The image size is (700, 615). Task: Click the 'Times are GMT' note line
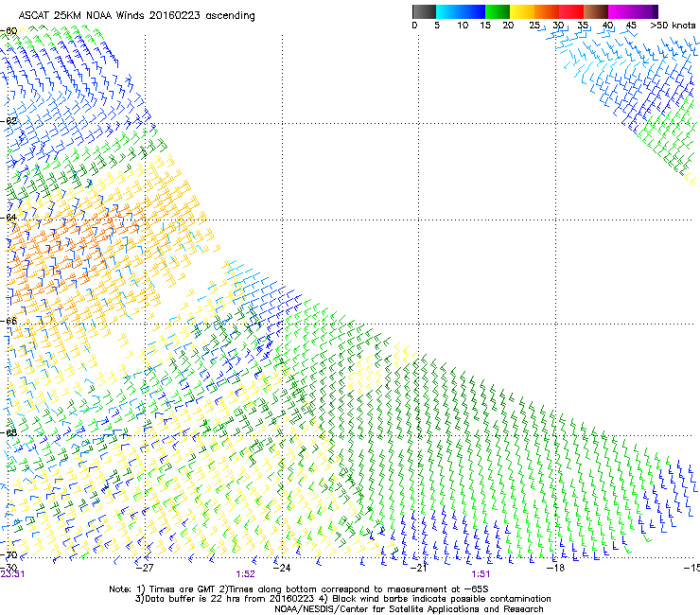[x=299, y=589]
